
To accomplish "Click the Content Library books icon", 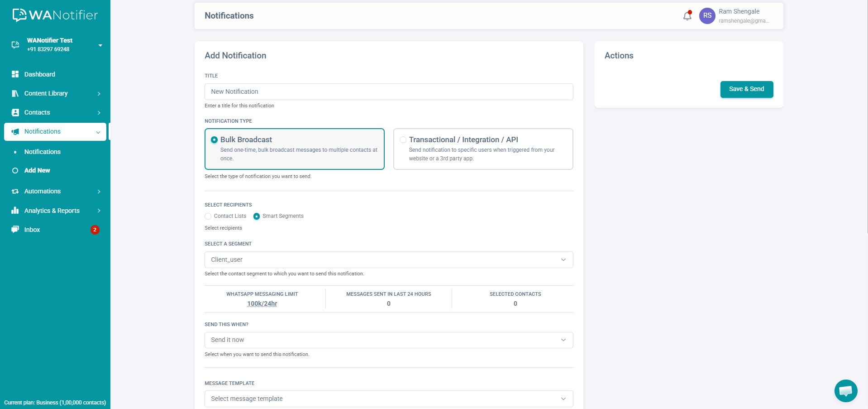I will [15, 93].
